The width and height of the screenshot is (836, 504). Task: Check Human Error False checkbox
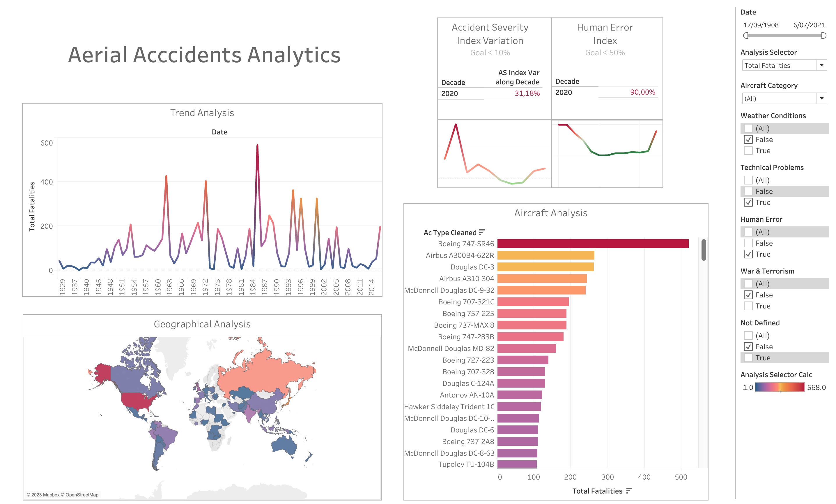(748, 243)
